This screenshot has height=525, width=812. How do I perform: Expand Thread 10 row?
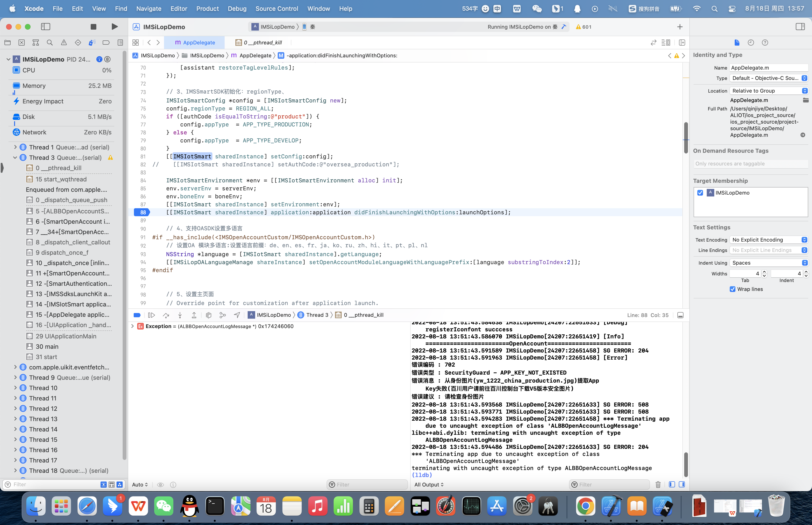coord(15,388)
